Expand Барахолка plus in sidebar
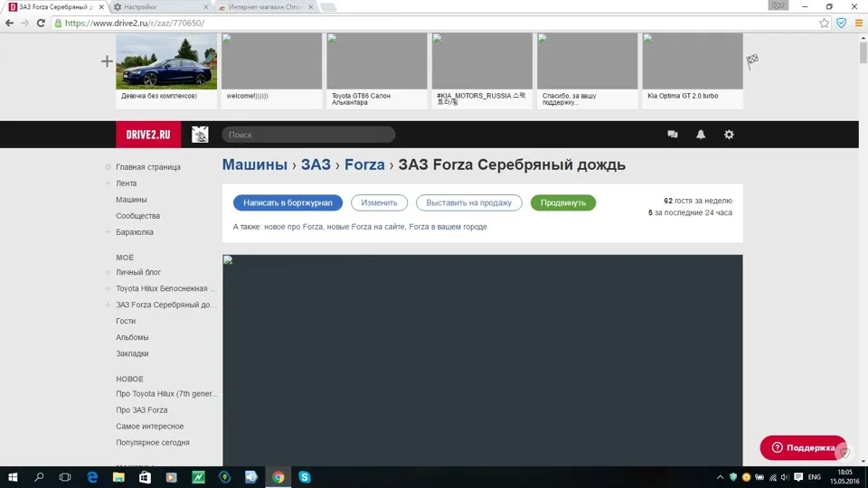 click(108, 232)
